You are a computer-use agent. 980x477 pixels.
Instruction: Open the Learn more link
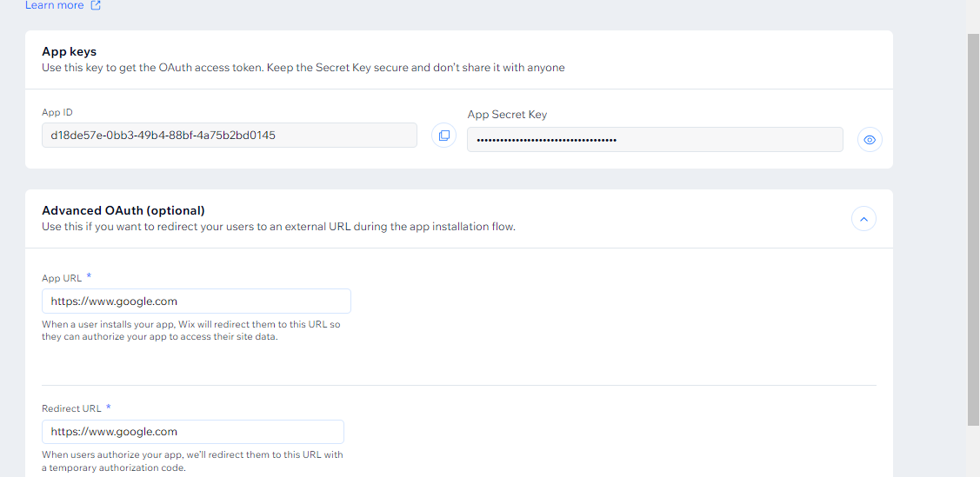(55, 5)
